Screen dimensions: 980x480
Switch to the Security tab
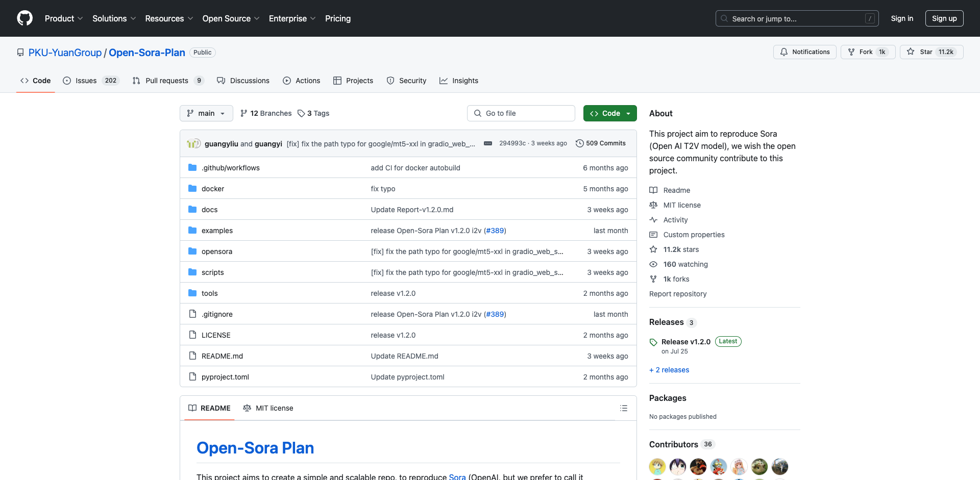406,81
